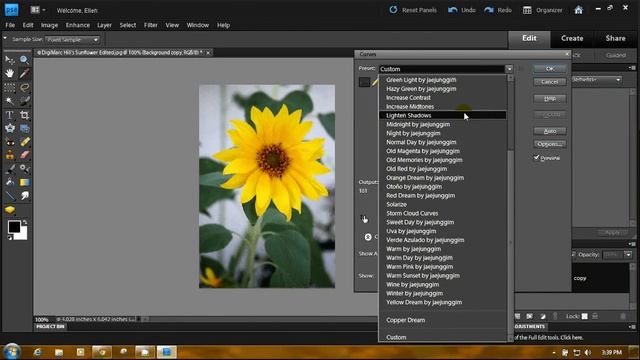Select the Magic Wand tool
The image size is (640, 360).
(x=9, y=101)
